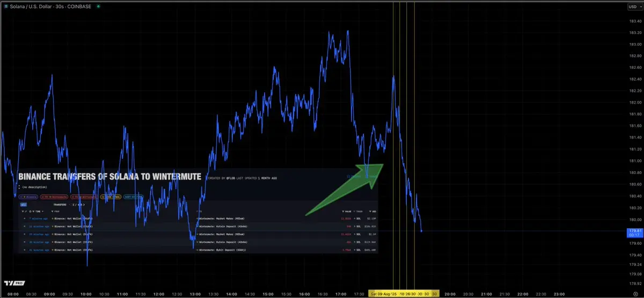Click the Solana symbol logo icon

coord(7,6)
